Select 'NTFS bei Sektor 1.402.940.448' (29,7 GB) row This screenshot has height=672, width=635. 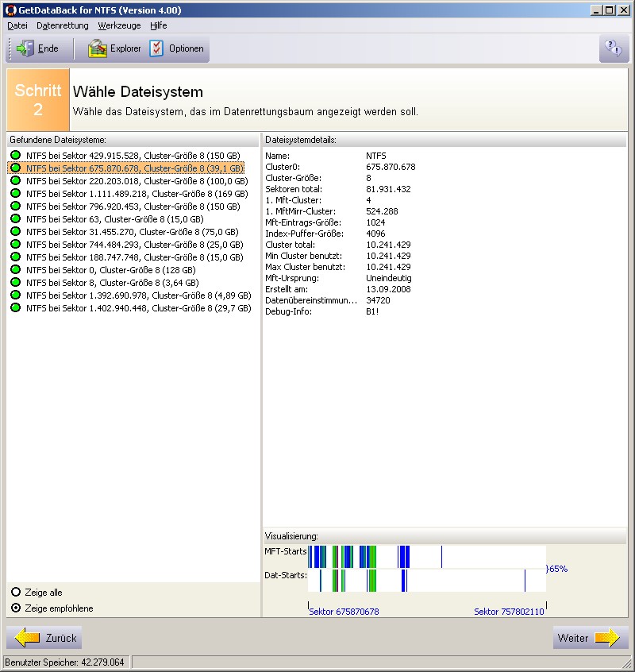(139, 308)
